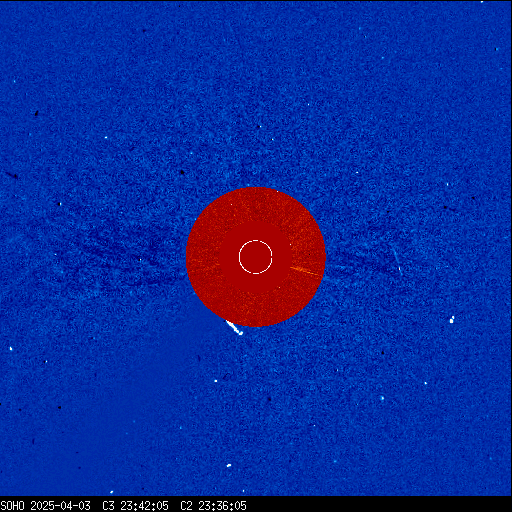Click the dark speck below the red disk
This screenshot has height=512, width=512.
point(269,399)
